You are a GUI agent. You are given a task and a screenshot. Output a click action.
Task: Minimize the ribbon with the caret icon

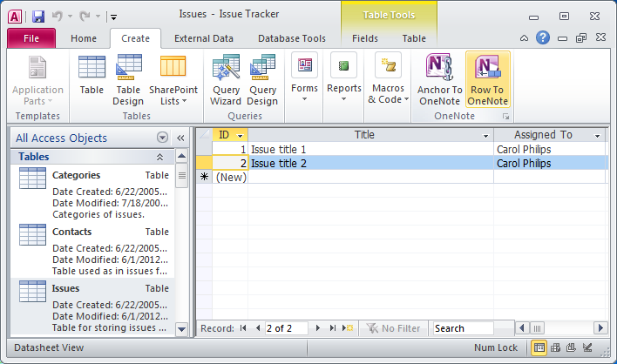(524, 38)
